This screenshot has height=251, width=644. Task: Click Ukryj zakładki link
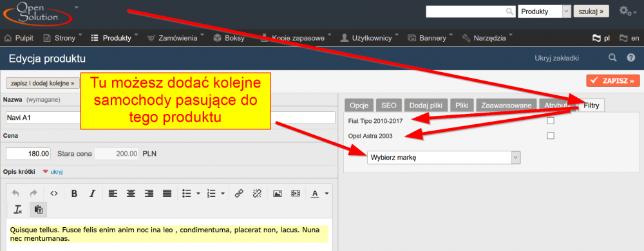pyautogui.click(x=556, y=58)
